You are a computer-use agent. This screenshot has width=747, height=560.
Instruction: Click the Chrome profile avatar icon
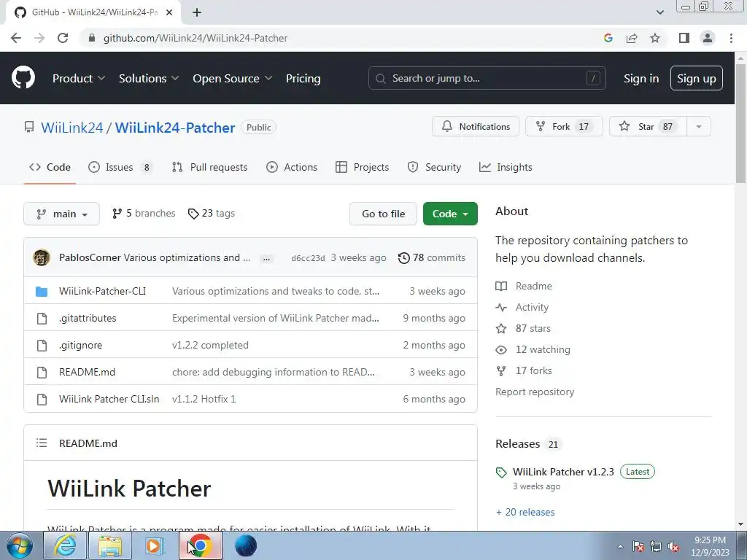[708, 38]
